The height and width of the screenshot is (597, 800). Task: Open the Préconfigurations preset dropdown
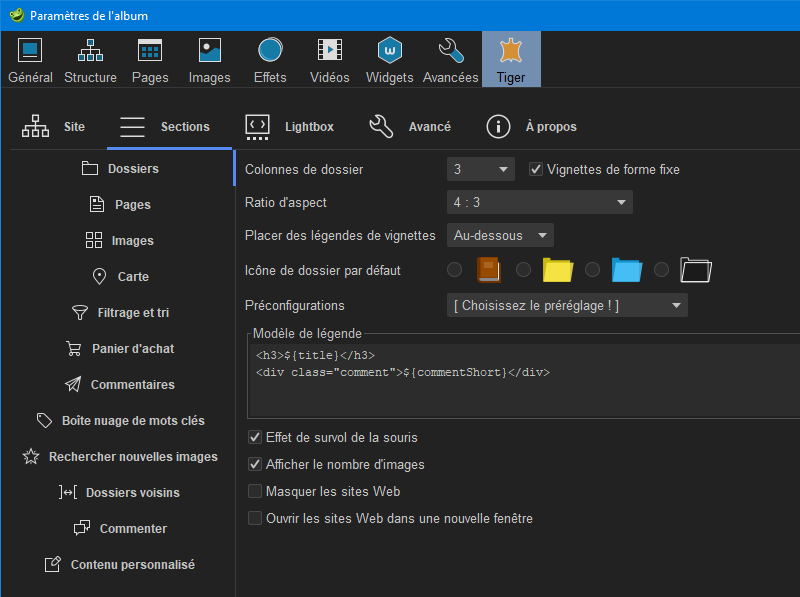566,306
